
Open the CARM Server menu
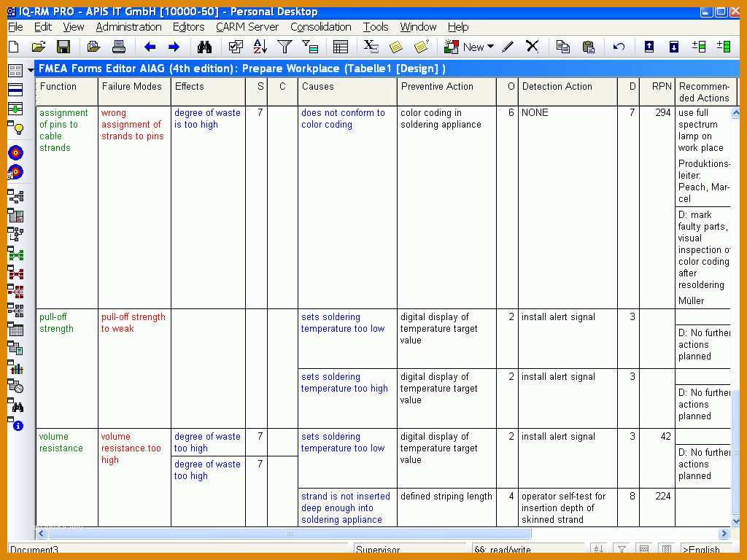tap(247, 27)
